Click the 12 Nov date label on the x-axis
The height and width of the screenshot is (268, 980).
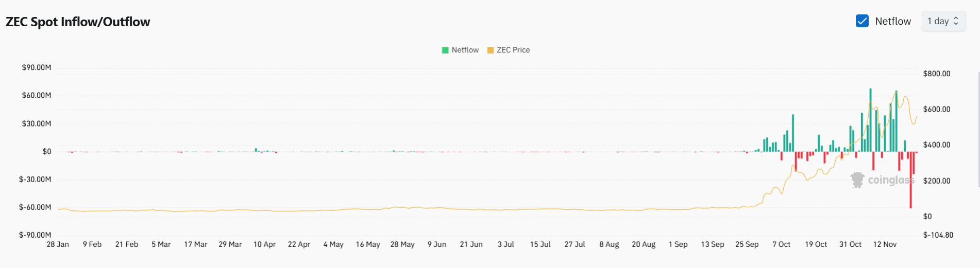tap(885, 244)
